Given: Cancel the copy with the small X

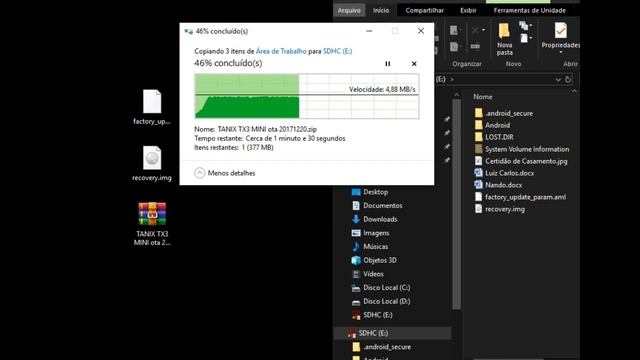Looking at the screenshot, I should tap(414, 64).
